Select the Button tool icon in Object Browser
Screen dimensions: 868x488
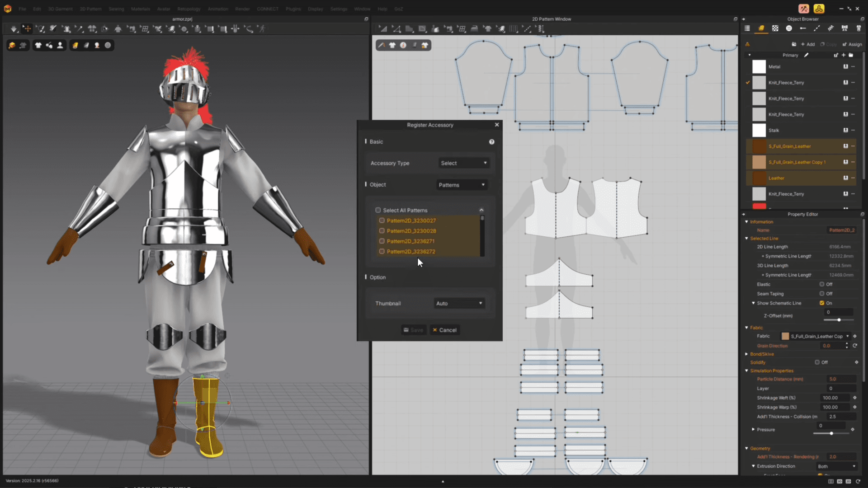[x=790, y=28]
